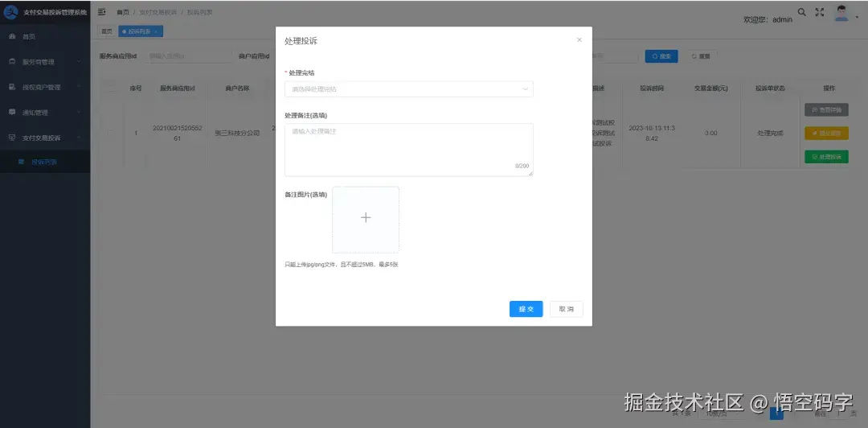Open the admin avatar user menu
Viewport: 868px width, 428px height.
point(841,14)
